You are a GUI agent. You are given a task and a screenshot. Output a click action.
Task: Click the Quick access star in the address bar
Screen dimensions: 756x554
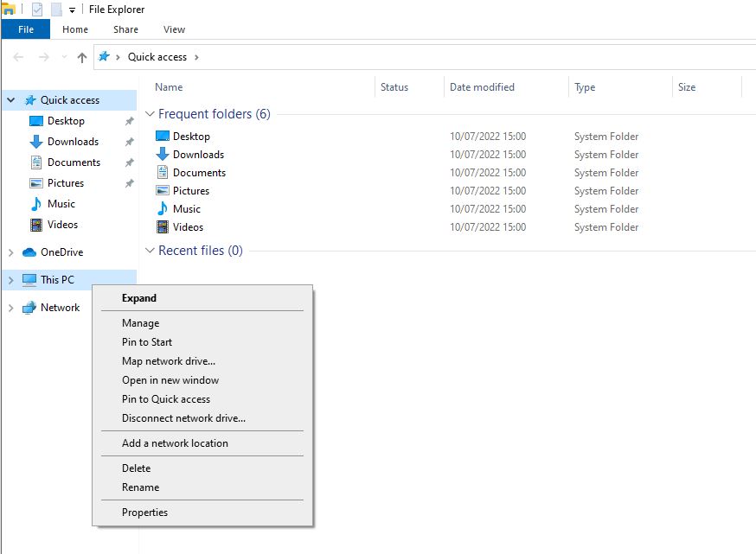[x=105, y=57]
